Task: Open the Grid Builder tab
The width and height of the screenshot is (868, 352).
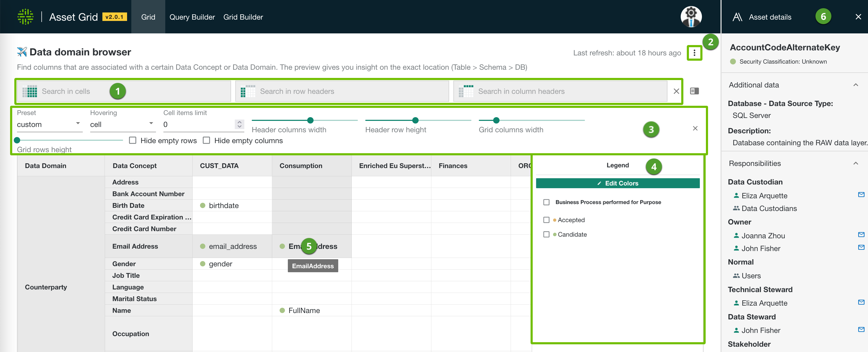Action: 243,17
